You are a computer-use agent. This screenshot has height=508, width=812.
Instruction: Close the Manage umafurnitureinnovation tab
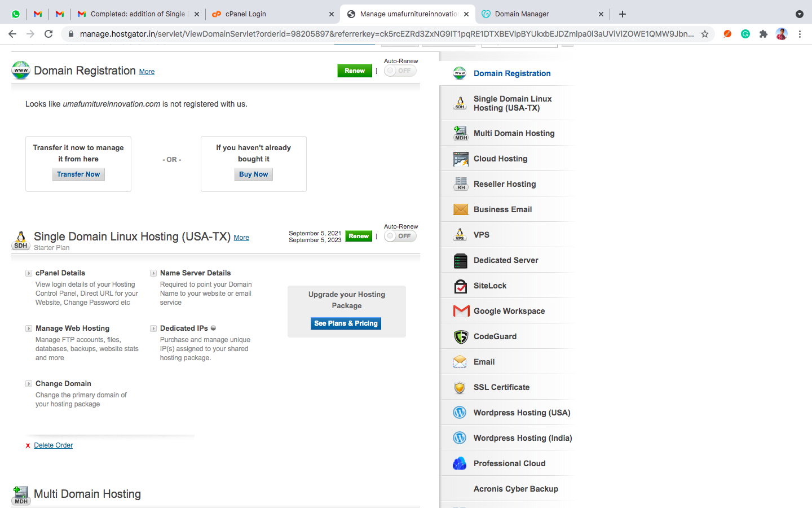(x=466, y=14)
